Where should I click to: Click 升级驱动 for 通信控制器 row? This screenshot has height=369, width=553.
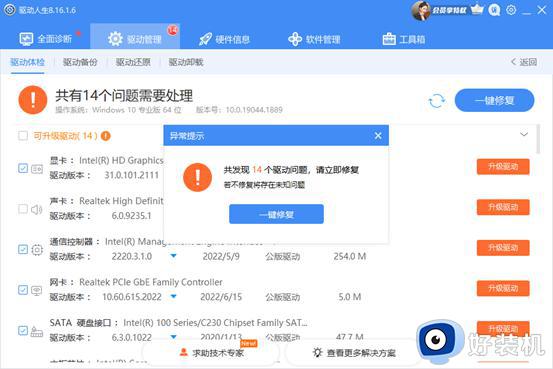503,248
